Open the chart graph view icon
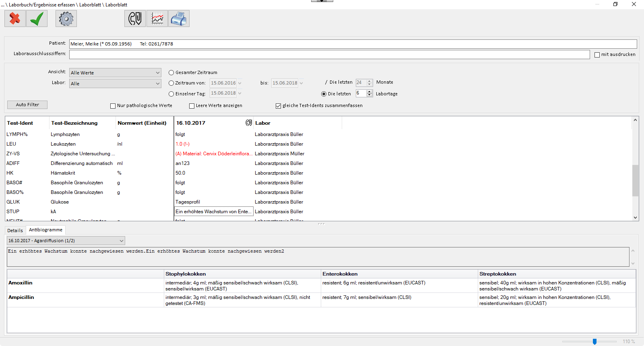This screenshot has width=644, height=346. [x=157, y=19]
